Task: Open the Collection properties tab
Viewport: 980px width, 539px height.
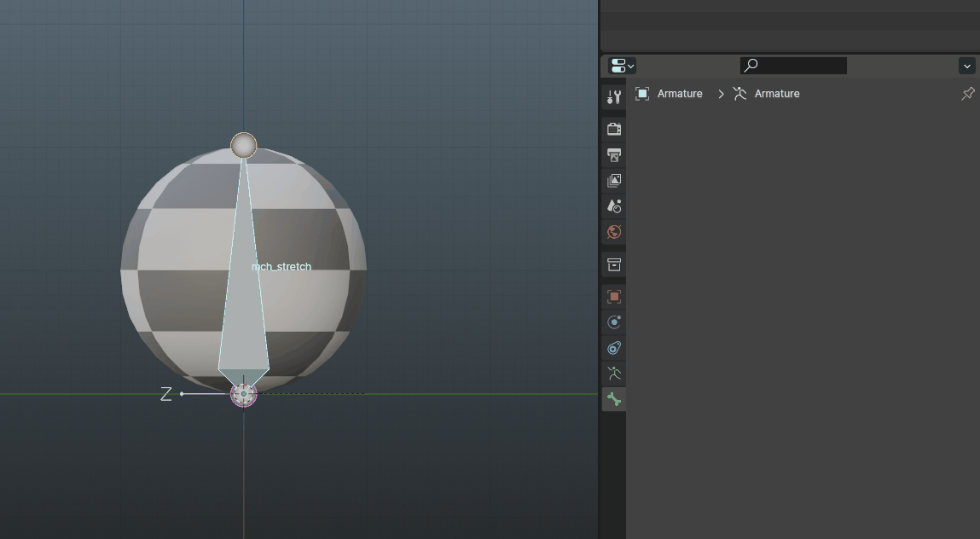Action: (614, 264)
